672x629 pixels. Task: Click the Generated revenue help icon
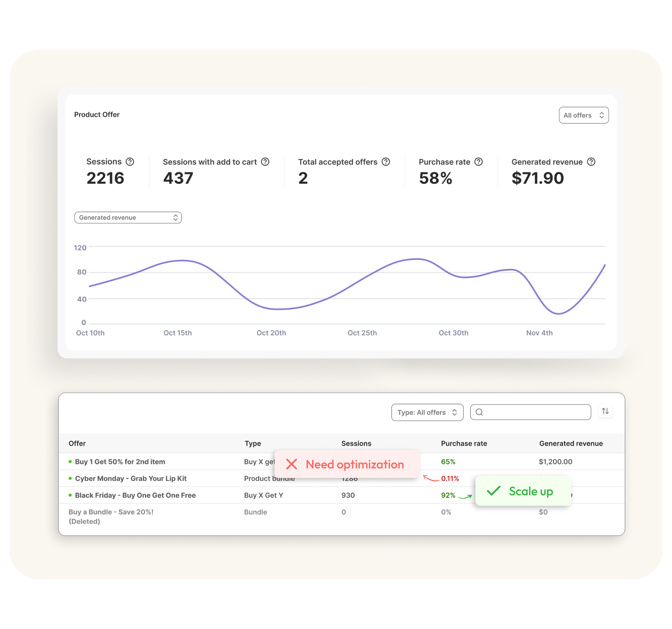coord(591,162)
